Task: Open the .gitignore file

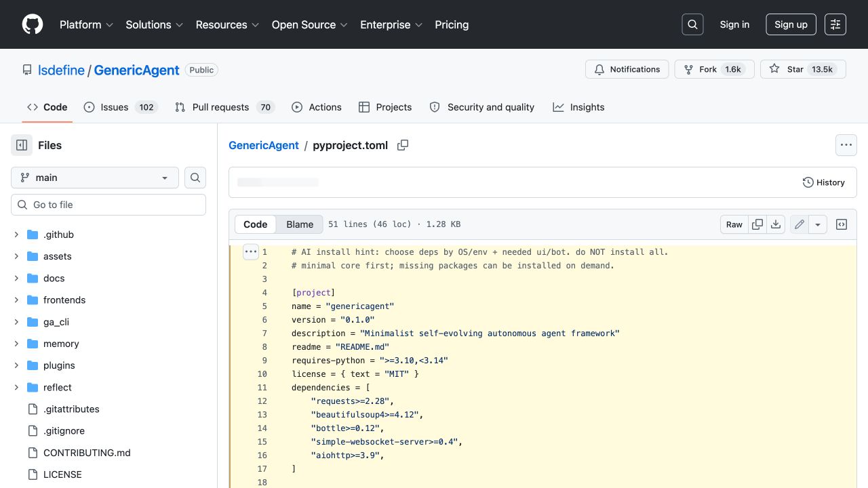Action: click(64, 430)
